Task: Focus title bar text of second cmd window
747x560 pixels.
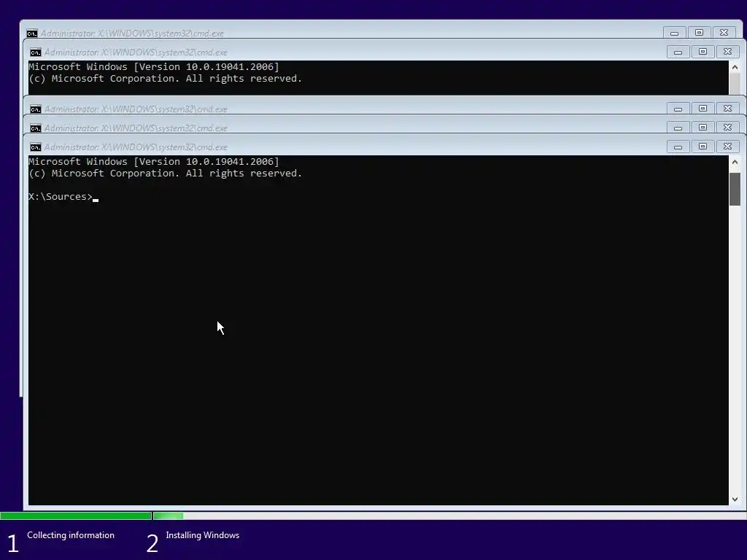Action: click(x=136, y=52)
